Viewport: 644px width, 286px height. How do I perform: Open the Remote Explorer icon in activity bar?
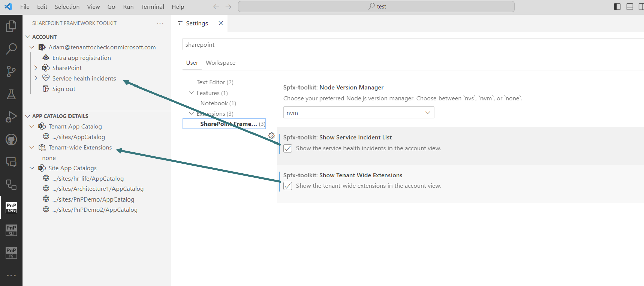point(11,185)
